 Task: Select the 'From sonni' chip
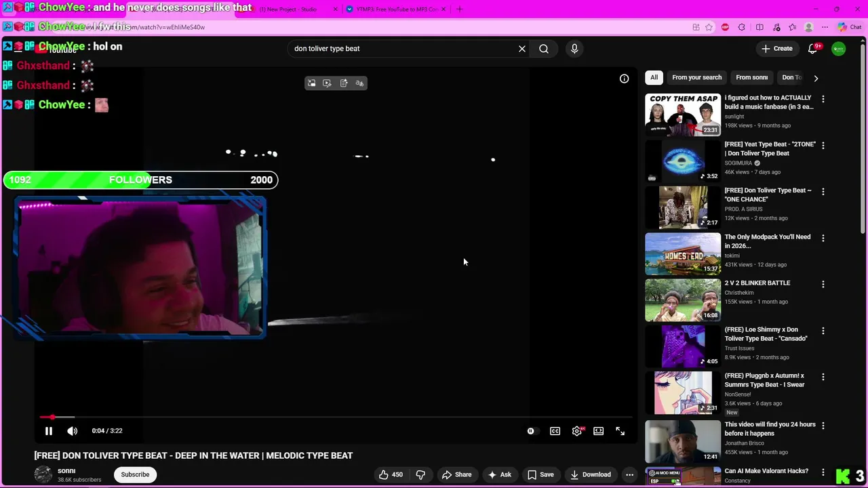[x=751, y=77]
